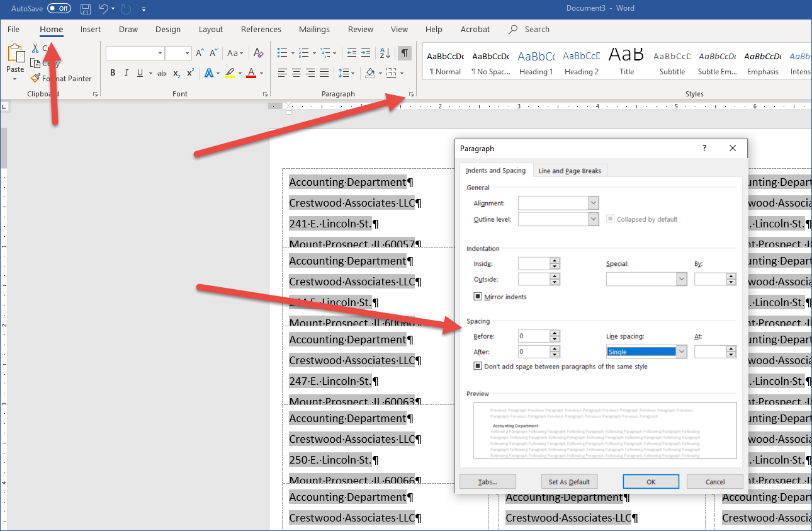Open the File menu
This screenshot has height=531, width=812.
coord(13,29)
